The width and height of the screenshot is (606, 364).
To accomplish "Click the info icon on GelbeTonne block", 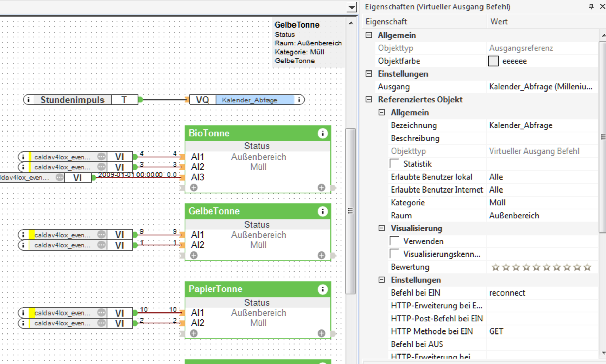I will pos(322,211).
